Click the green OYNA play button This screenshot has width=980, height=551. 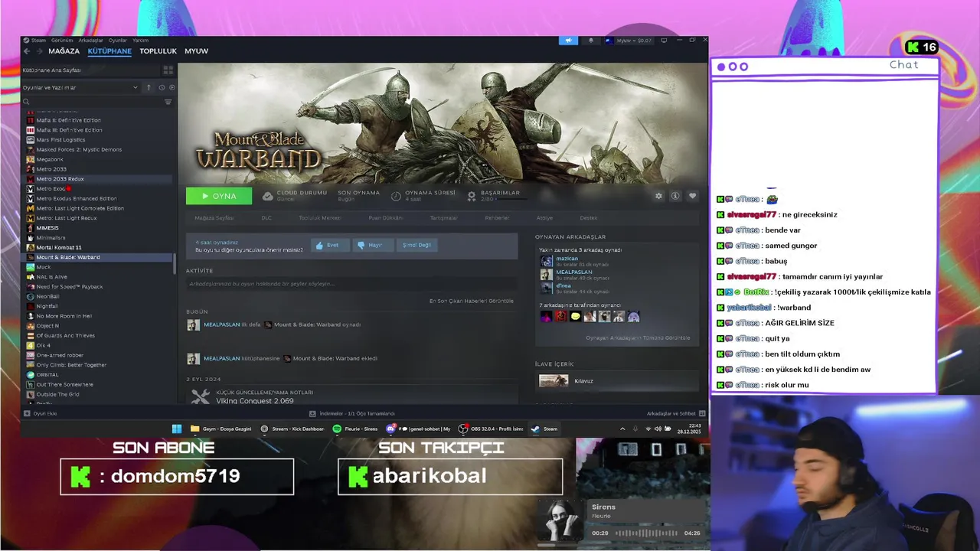218,196
